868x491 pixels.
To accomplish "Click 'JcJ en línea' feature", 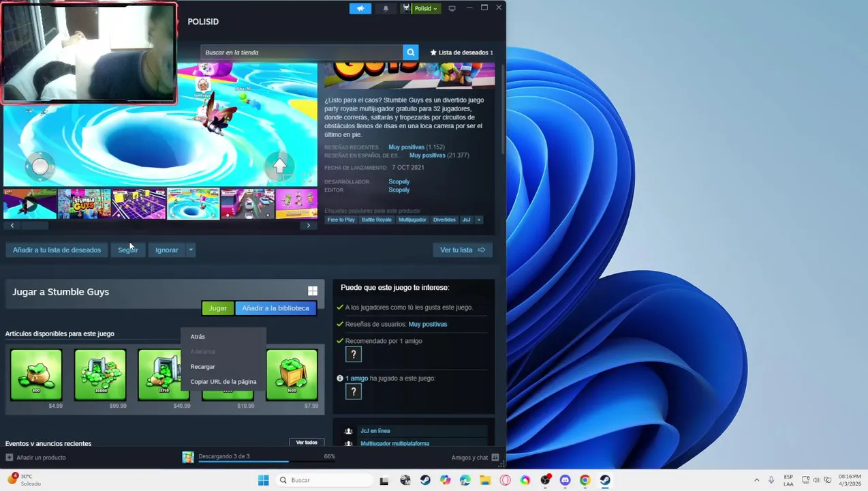I will [x=375, y=431].
